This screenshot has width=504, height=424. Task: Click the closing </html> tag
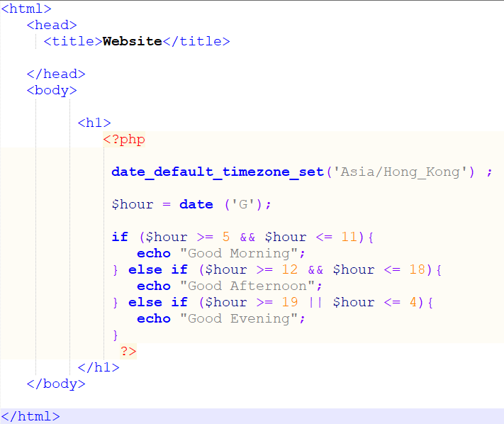[30, 417]
